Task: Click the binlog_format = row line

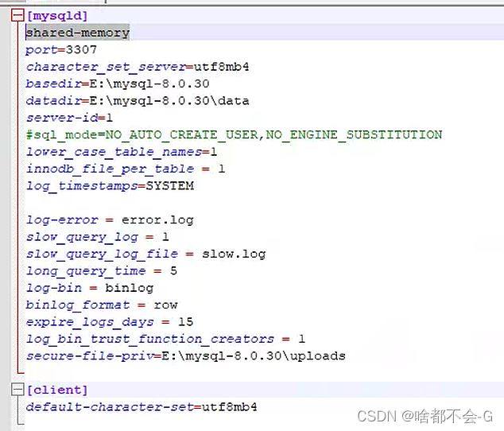Action: tap(102, 305)
